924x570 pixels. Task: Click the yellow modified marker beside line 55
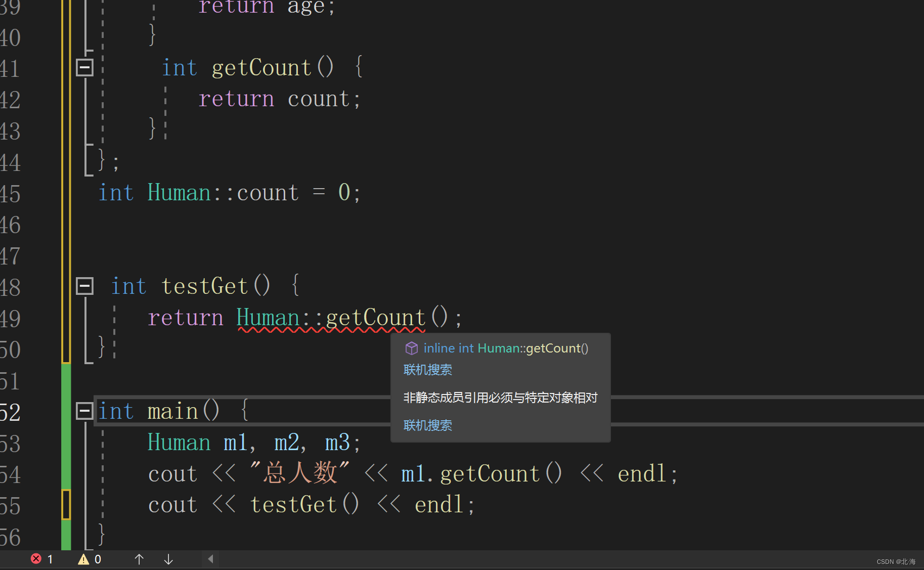click(x=66, y=504)
